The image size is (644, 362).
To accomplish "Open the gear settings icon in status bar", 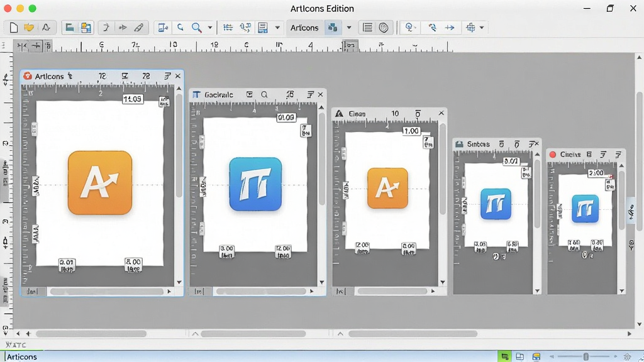I will (627, 356).
